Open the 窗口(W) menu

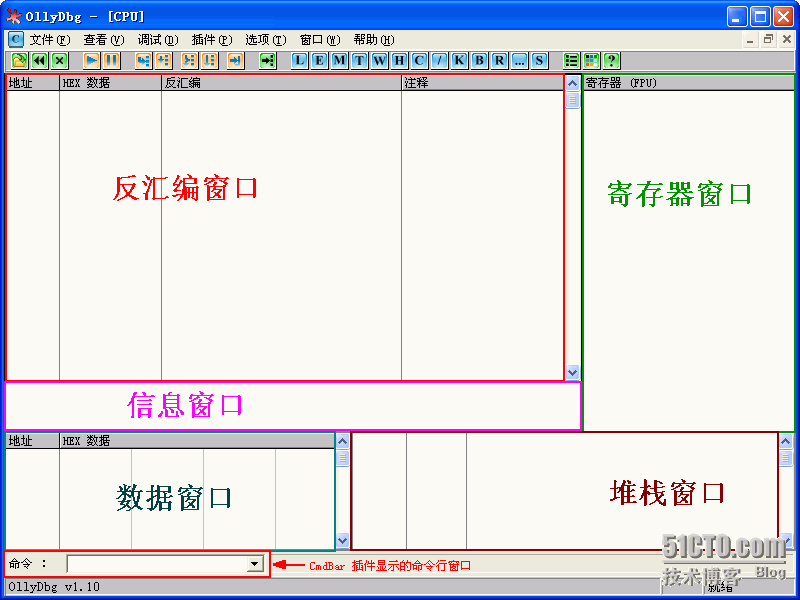coord(320,40)
